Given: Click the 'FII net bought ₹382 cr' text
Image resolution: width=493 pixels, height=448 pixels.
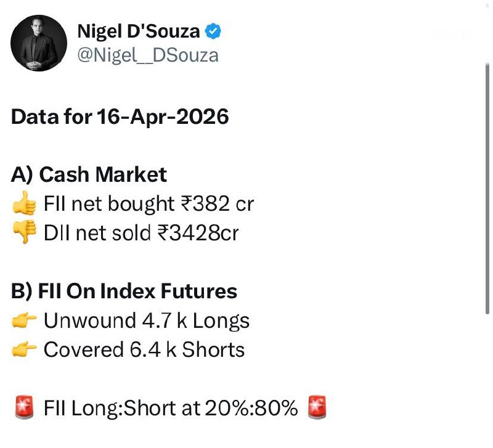Looking at the screenshot, I should pos(148,204).
